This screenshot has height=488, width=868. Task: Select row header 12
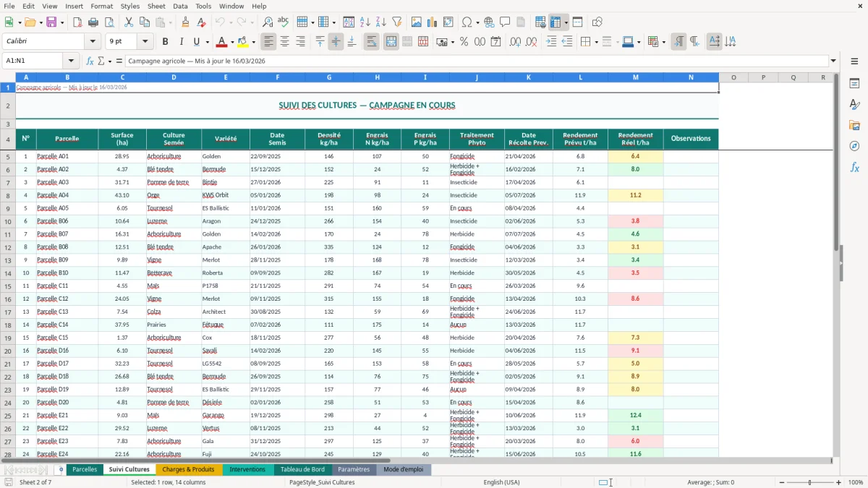point(8,247)
